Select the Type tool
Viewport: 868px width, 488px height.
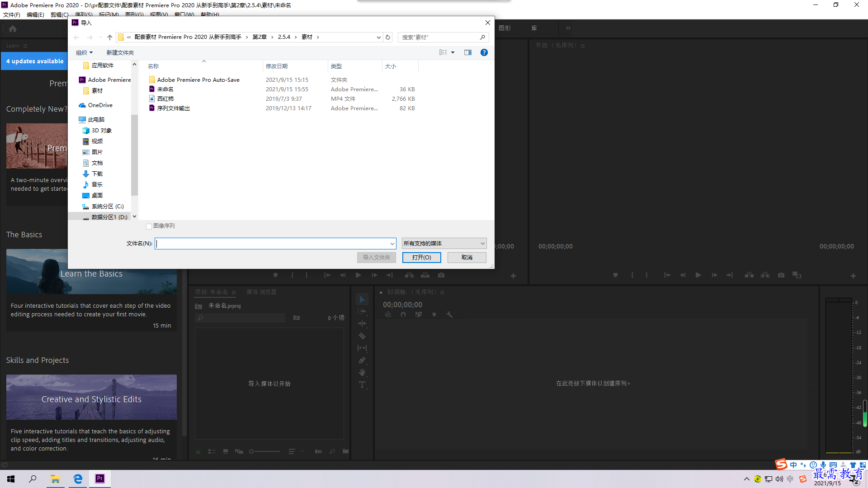coord(362,385)
